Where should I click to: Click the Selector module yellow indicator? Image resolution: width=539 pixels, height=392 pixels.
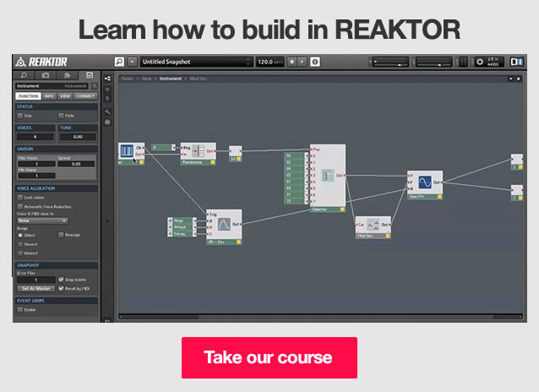tap(342, 209)
